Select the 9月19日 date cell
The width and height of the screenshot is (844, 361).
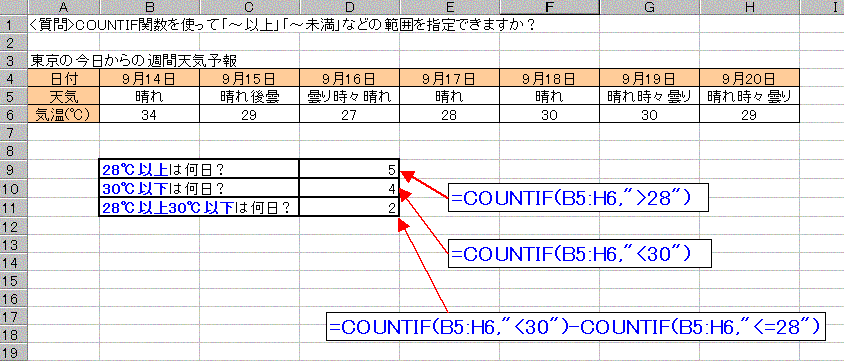pyautogui.click(x=649, y=79)
